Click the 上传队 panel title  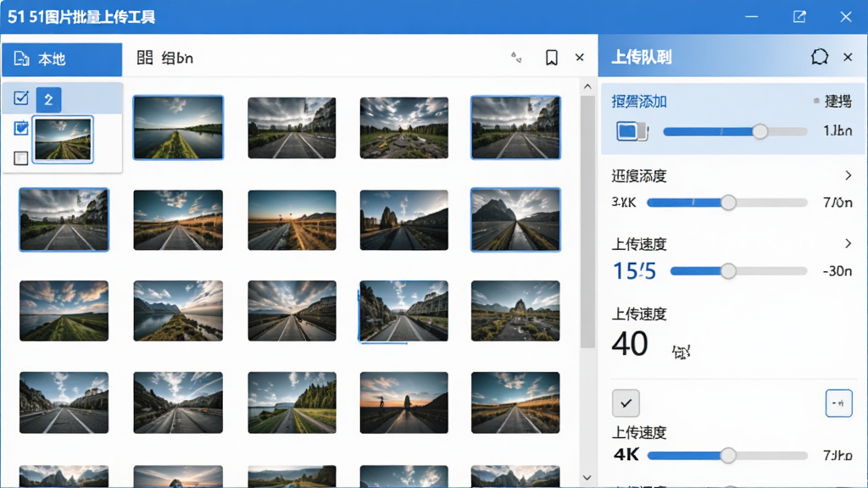tap(642, 57)
